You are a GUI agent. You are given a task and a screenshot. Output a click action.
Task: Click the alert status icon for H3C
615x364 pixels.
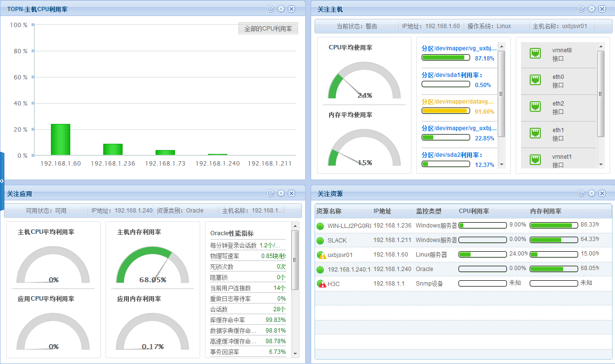click(320, 284)
